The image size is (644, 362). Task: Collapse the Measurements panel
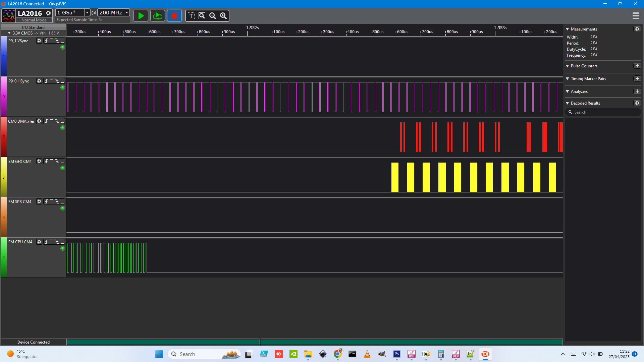click(x=568, y=29)
